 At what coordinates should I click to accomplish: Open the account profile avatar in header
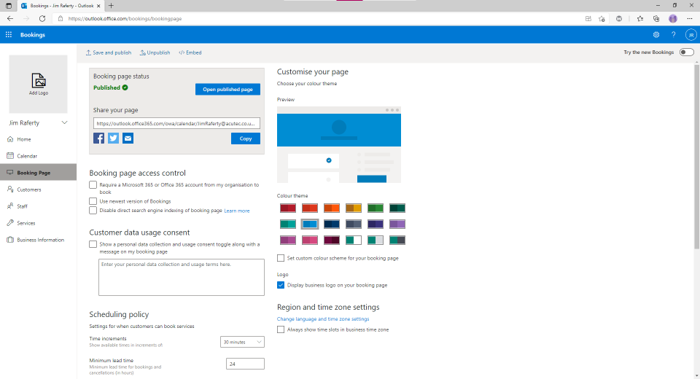[x=691, y=34]
